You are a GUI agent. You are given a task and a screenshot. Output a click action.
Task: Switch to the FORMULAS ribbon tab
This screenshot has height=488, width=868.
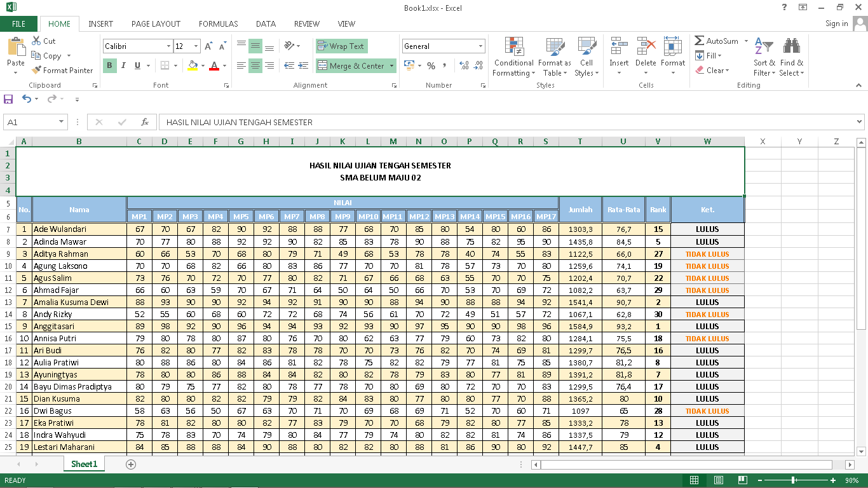(218, 24)
